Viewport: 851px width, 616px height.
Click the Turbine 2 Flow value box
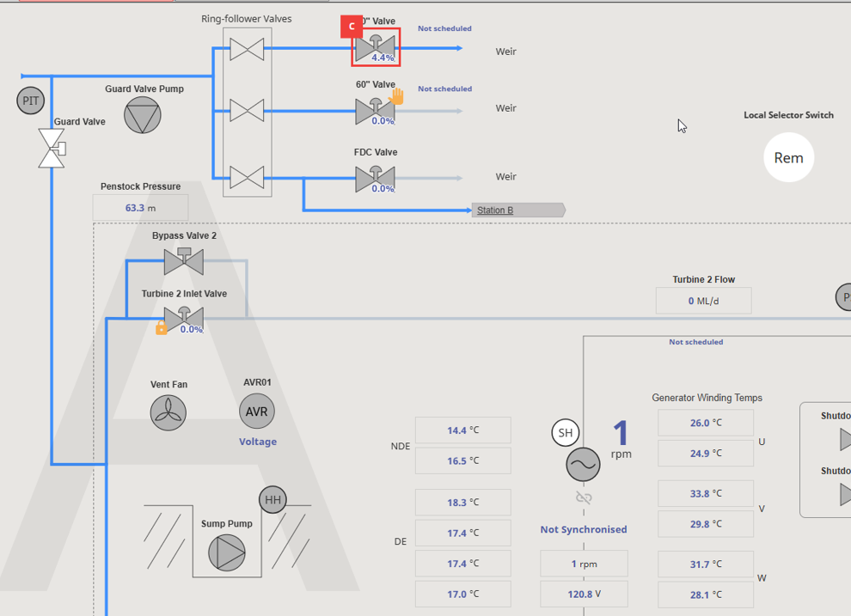coord(703,301)
